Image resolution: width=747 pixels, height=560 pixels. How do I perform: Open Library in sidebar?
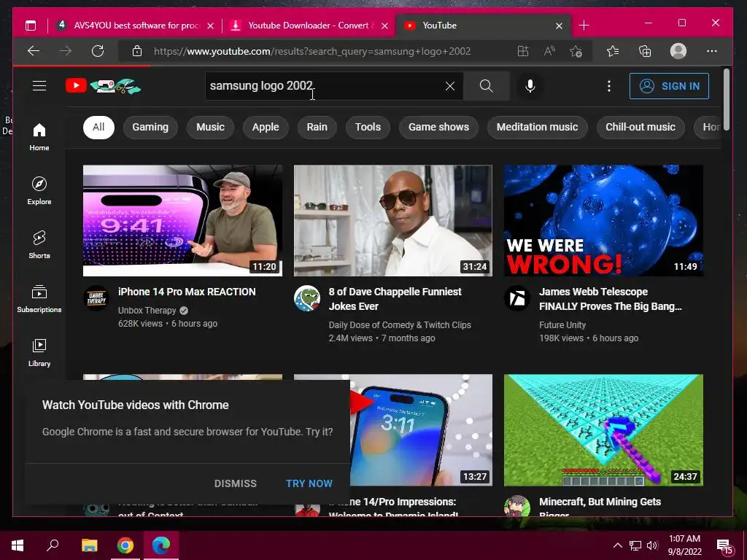pos(39,352)
